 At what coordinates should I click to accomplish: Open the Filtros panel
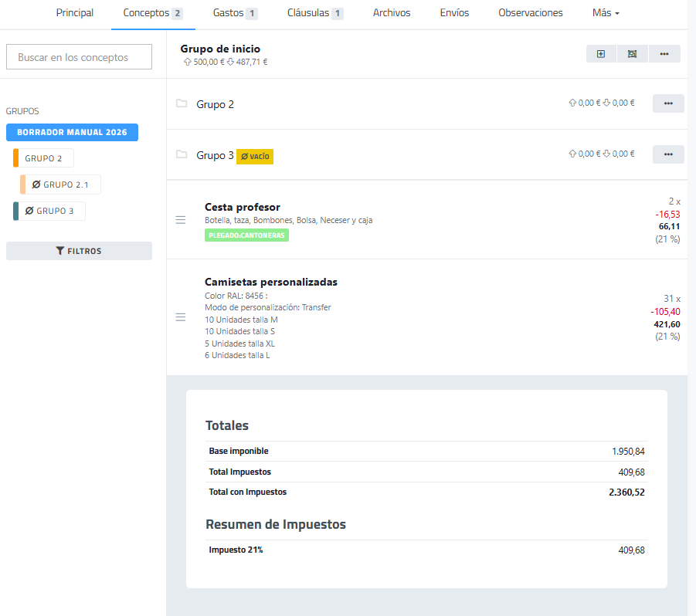pos(79,251)
